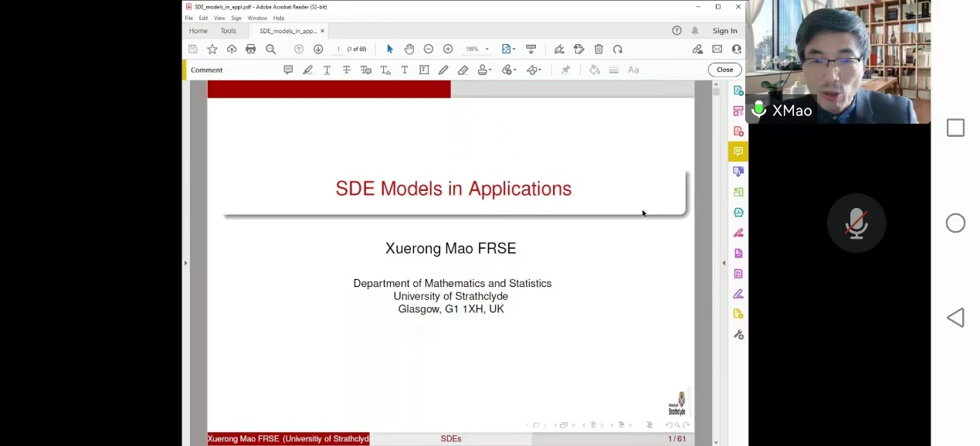Select the pencil drawing tool

443,70
